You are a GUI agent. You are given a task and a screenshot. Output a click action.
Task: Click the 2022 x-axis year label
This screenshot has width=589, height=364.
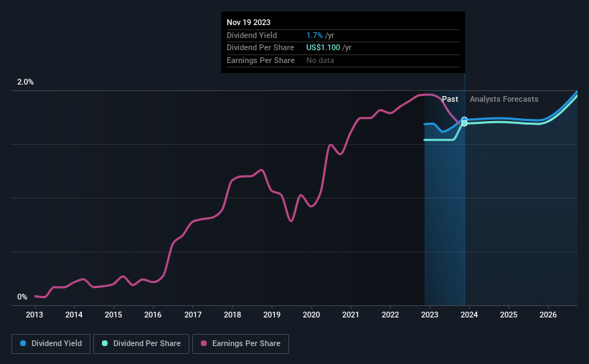pyautogui.click(x=390, y=315)
